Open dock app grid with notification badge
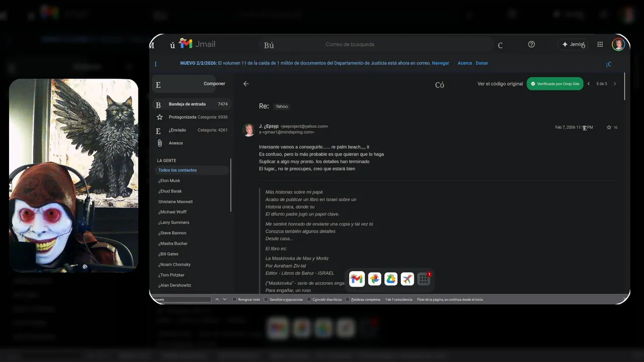This screenshot has height=362, width=644. pyautogui.click(x=424, y=279)
